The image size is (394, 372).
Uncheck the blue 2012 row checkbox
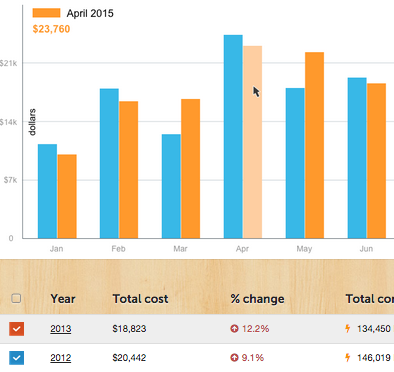[16, 358]
